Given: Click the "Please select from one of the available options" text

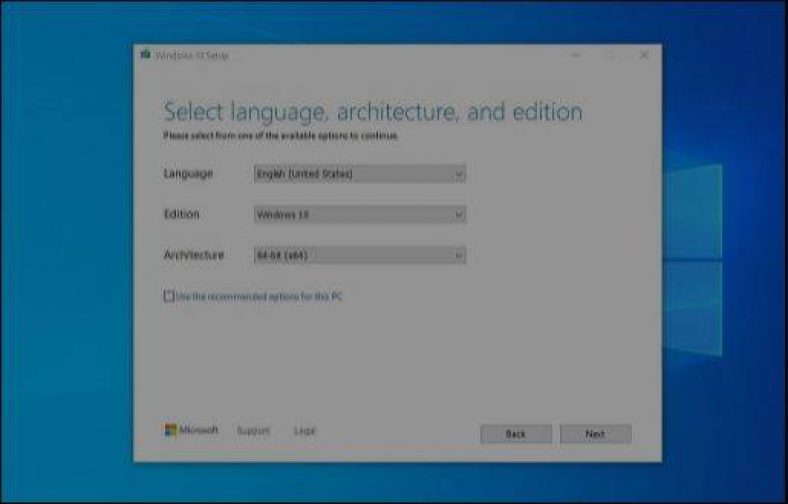Looking at the screenshot, I should (280, 136).
